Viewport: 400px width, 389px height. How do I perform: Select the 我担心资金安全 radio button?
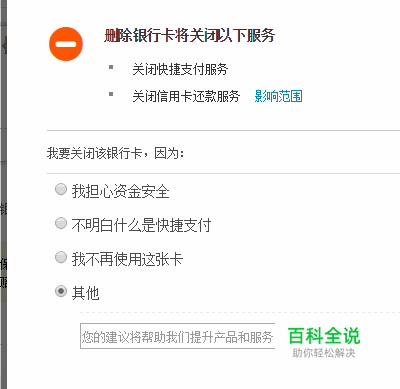tap(61, 189)
